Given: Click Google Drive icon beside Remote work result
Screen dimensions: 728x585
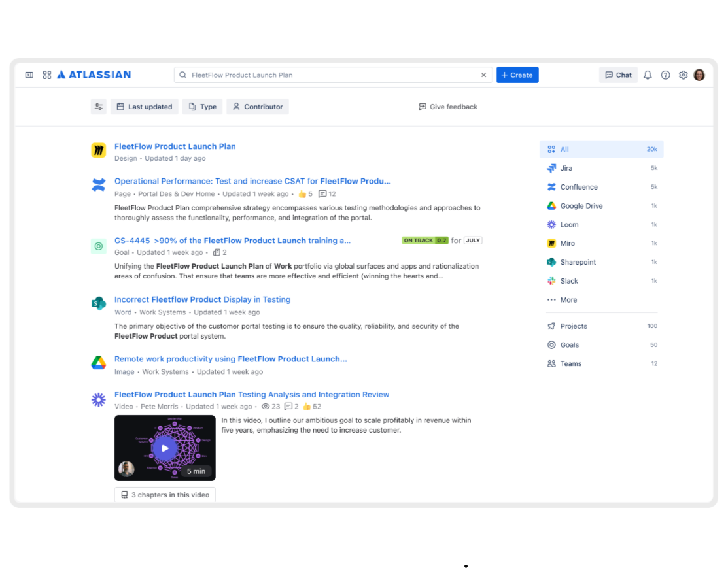Looking at the screenshot, I should (x=98, y=363).
